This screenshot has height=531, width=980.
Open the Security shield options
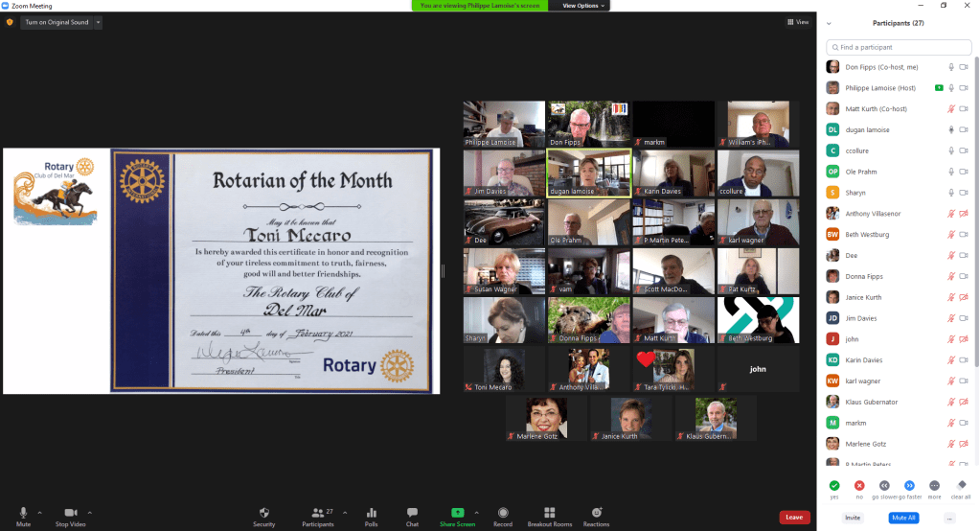pyautogui.click(x=264, y=513)
